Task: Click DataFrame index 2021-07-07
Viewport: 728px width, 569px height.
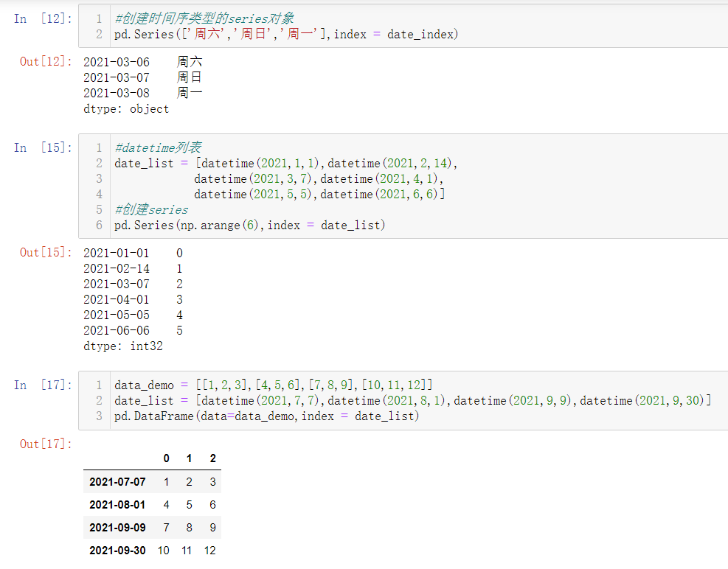Action: pyautogui.click(x=117, y=482)
